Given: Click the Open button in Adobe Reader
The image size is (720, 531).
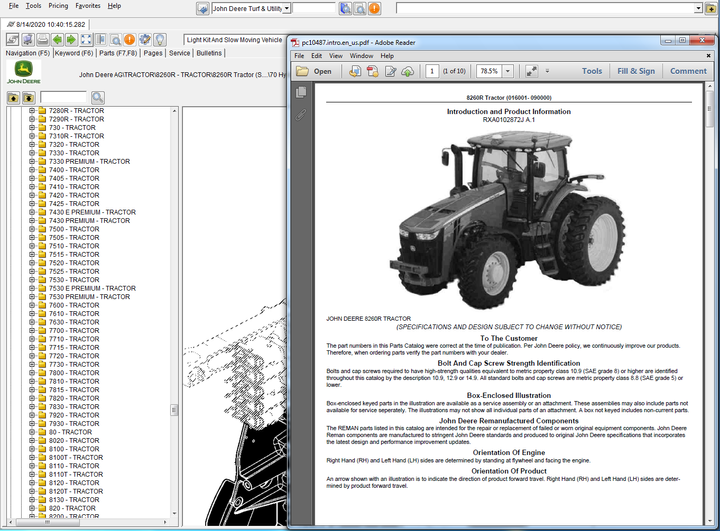Looking at the screenshot, I should tap(314, 71).
